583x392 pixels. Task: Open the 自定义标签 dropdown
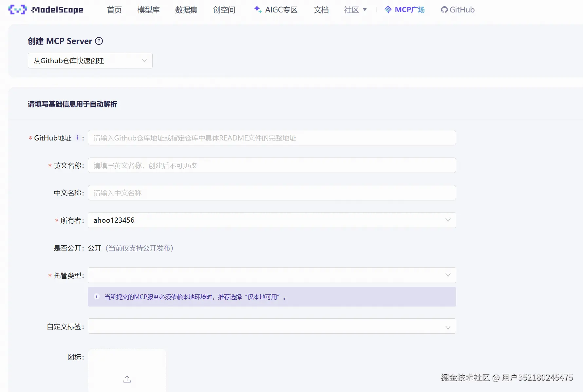click(x=272, y=326)
